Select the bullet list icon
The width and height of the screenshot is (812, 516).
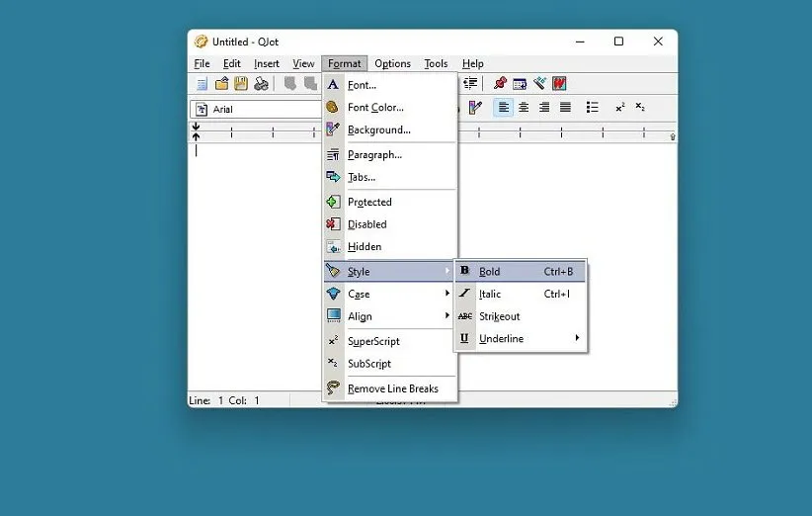tap(593, 108)
